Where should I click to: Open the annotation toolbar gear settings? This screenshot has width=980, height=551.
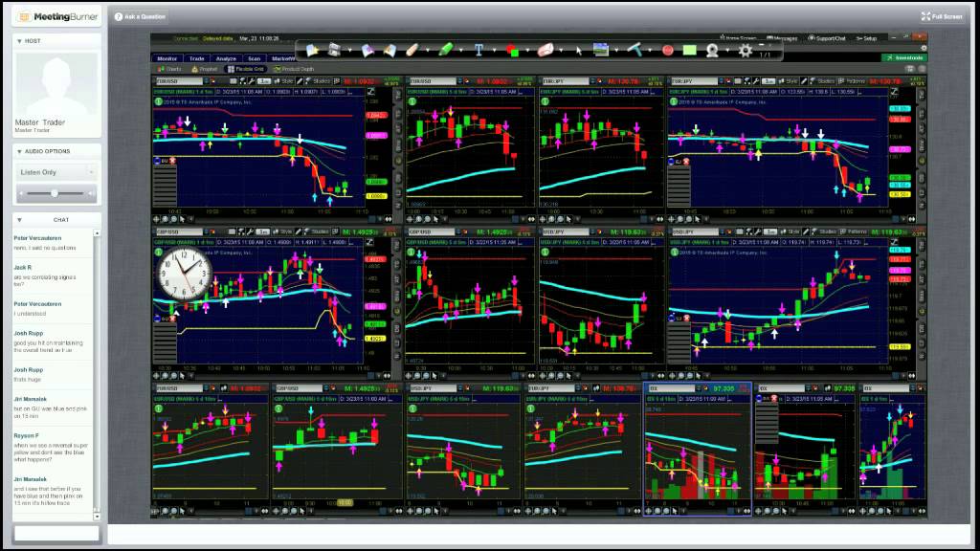[x=745, y=51]
